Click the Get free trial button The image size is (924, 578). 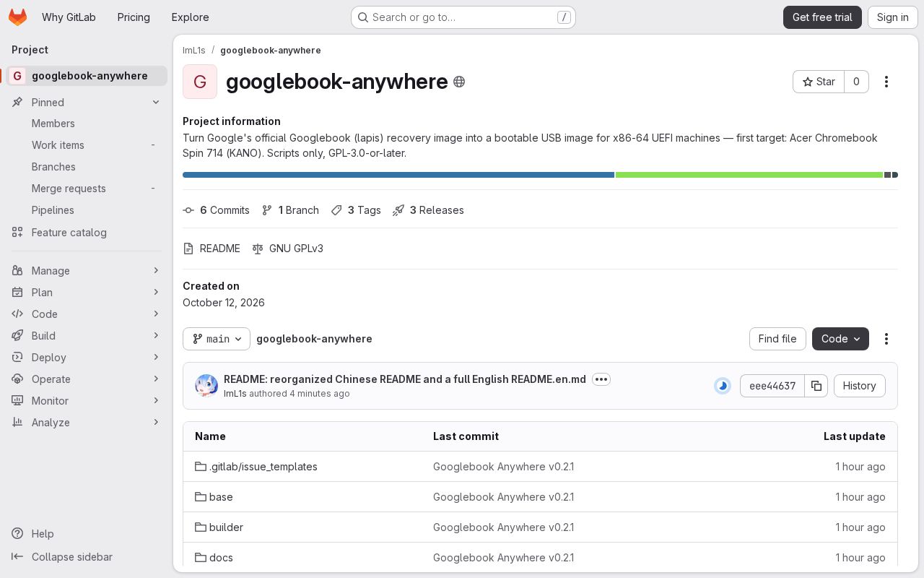tap(822, 17)
